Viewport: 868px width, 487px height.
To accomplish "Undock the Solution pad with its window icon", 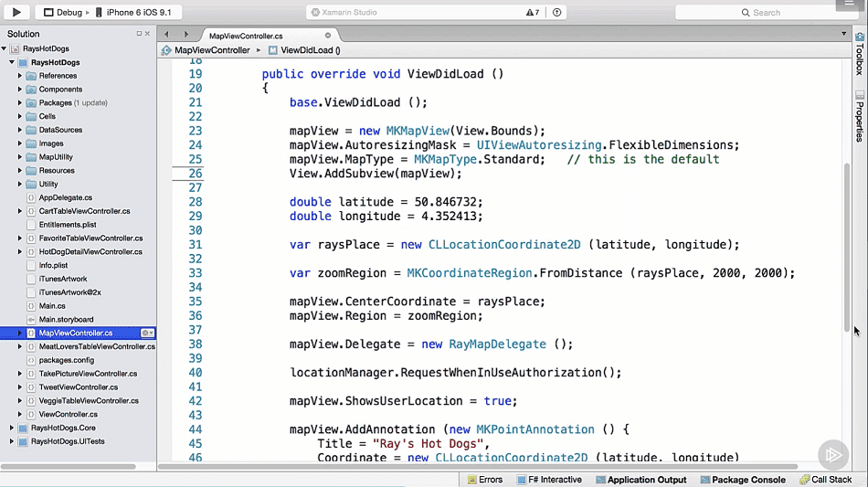I will point(139,34).
